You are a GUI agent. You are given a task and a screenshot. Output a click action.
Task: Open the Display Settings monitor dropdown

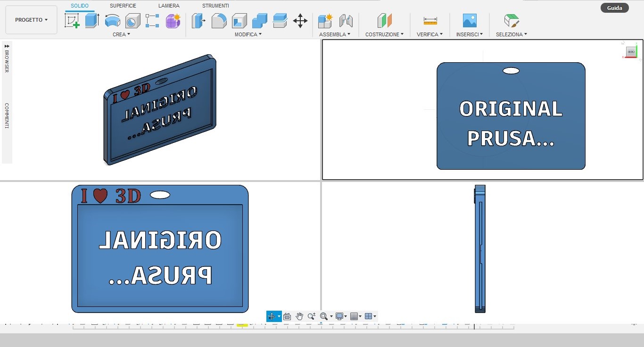tap(341, 316)
